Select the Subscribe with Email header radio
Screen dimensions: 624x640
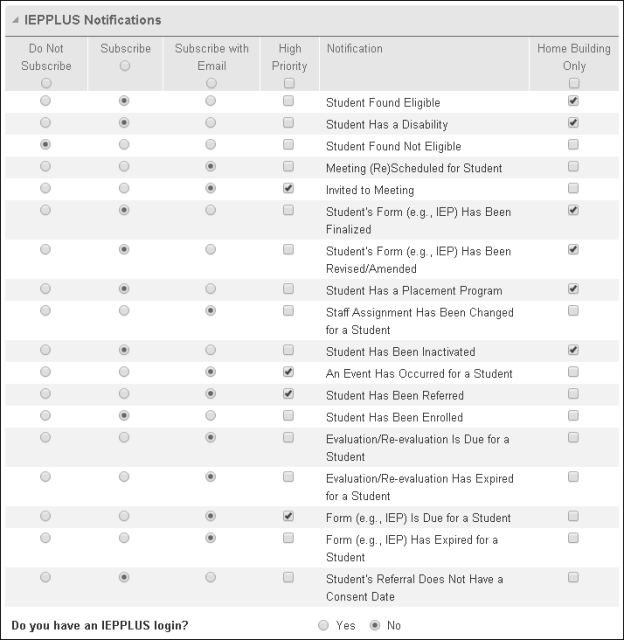tap(211, 84)
